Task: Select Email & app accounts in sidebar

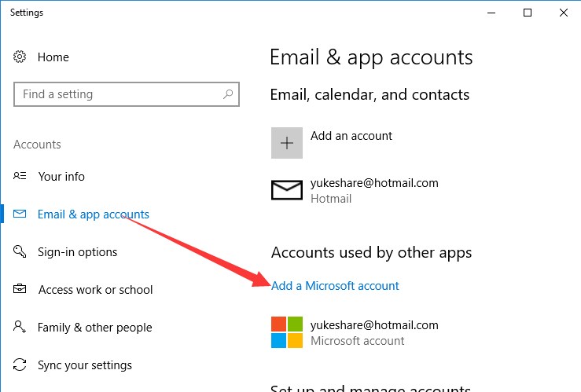Action: pos(94,214)
